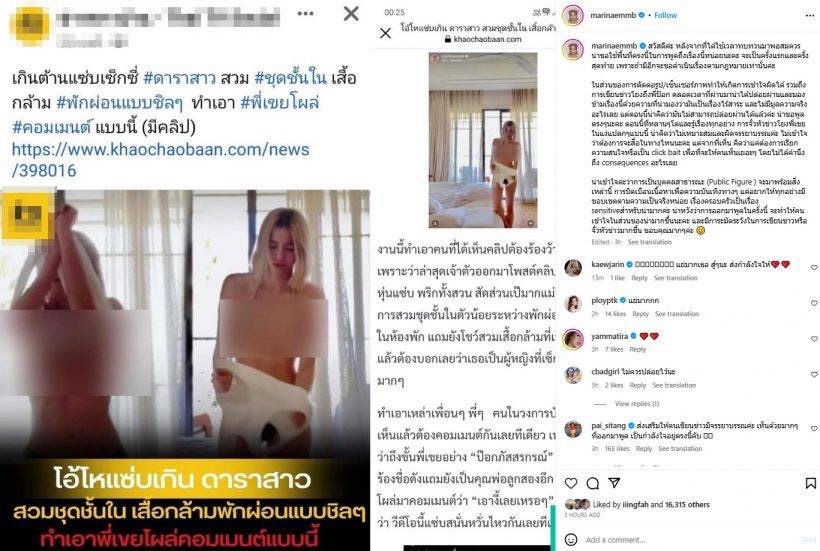
Task: Close the Facebook post with the X
Action: tap(351, 14)
